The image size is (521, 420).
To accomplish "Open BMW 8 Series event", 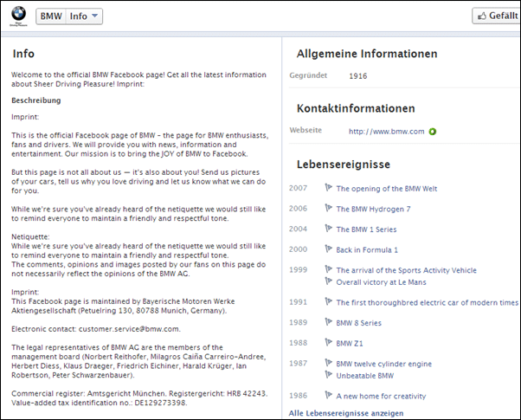I will [358, 323].
